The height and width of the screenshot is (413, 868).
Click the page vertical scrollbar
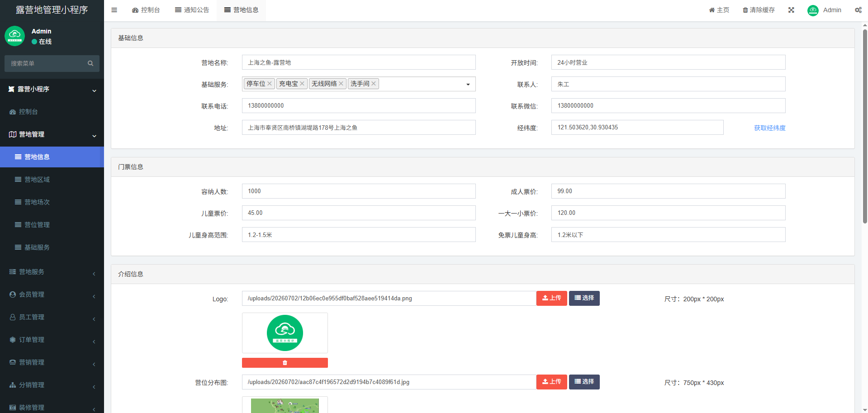864,127
